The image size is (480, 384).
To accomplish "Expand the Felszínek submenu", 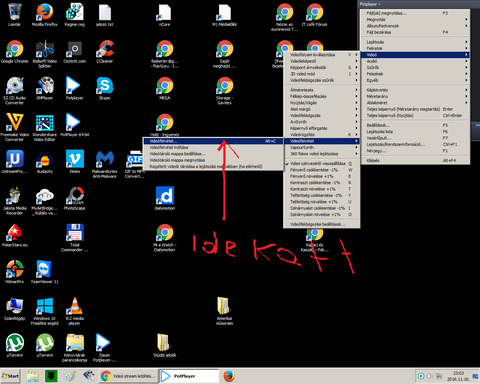I will pos(415,74).
